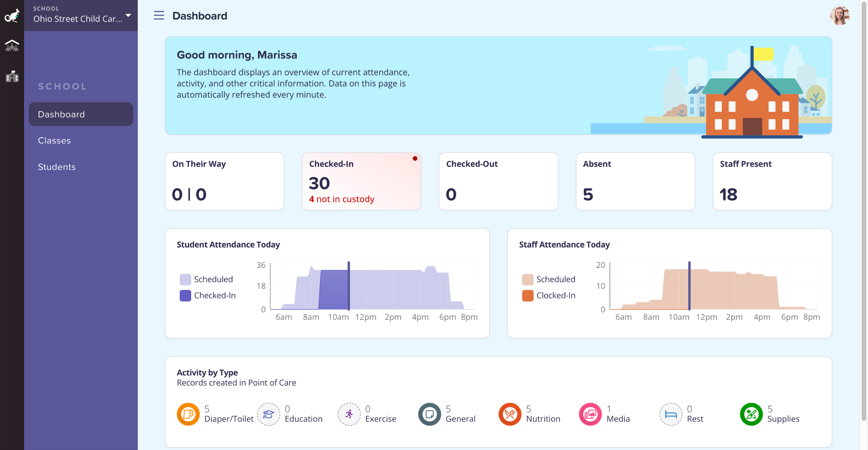Go to Students in sidebar

pos(57,167)
